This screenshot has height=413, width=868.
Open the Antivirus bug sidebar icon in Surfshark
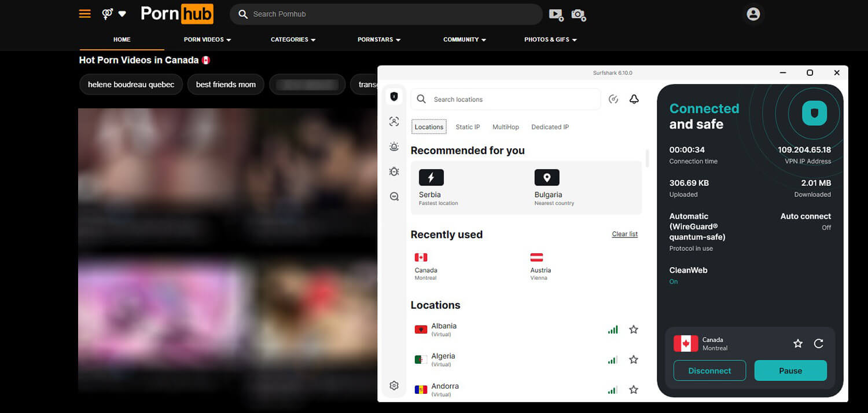click(394, 171)
